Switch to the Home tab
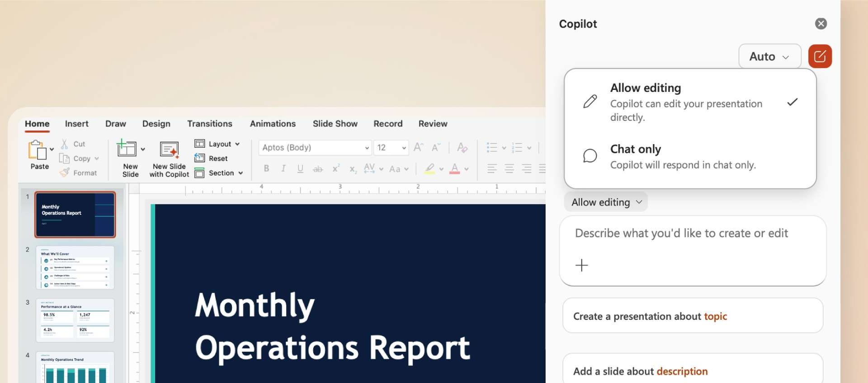Image resolution: width=868 pixels, height=383 pixels. (37, 124)
